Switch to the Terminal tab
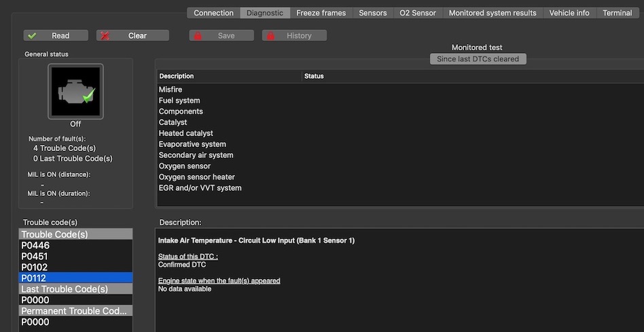Viewport: 644px width, 332px height. [x=617, y=13]
